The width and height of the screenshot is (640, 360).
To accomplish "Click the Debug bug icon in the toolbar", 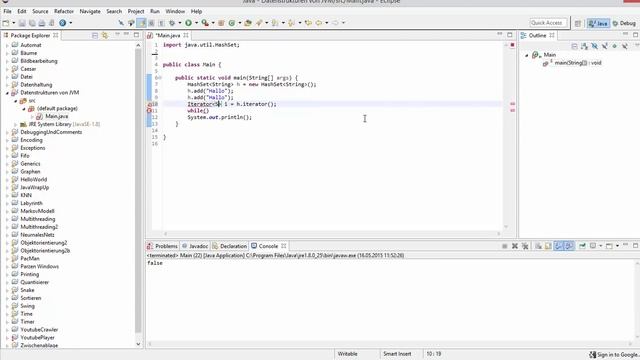I will tap(172, 23).
